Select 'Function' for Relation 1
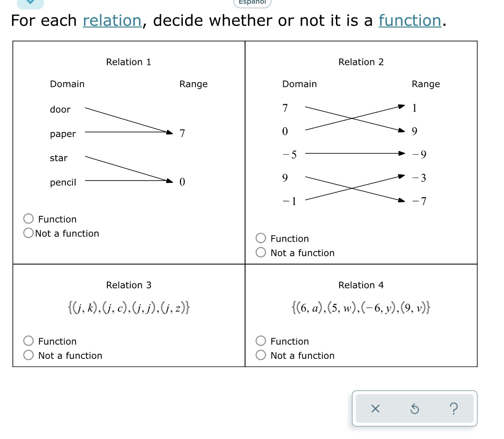The width and height of the screenshot is (504, 439). [28, 218]
